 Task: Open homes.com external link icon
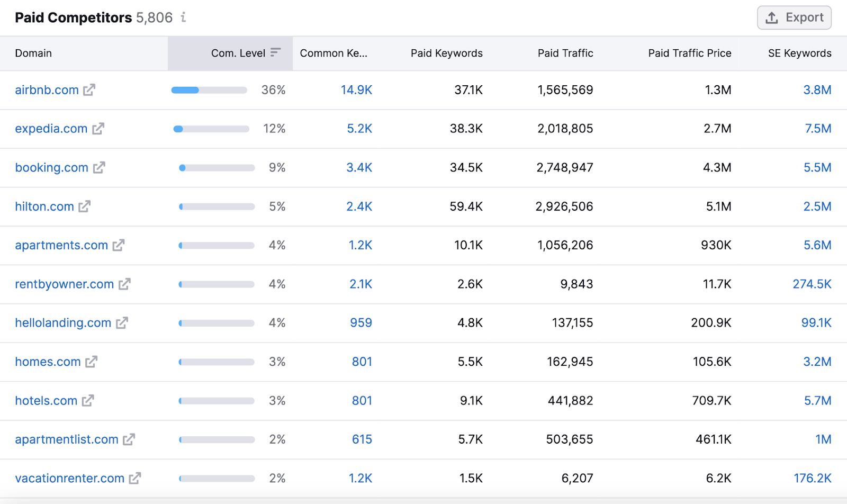[91, 362]
